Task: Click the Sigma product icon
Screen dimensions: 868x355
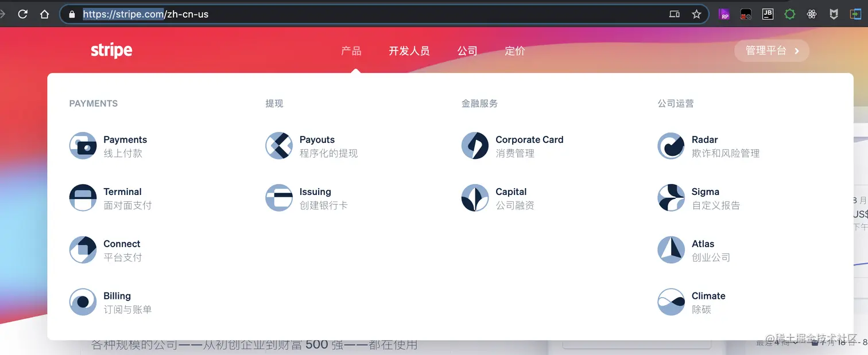Action: [x=671, y=198]
